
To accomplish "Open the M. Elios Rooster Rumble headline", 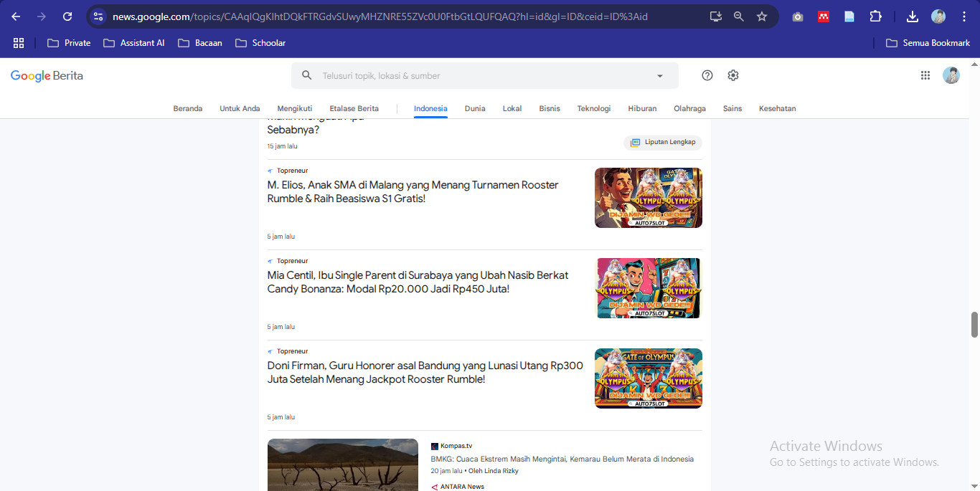I will [x=413, y=191].
